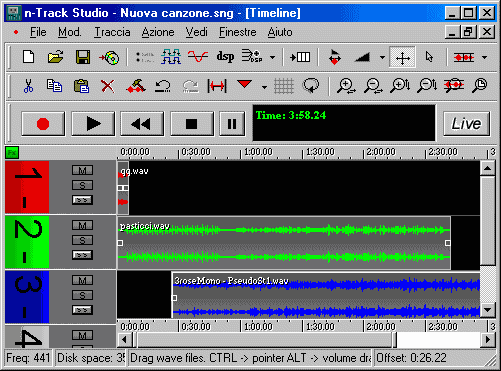This screenshot has width=501, height=371.
Task: Open dropdown arrow beside red triangle marker
Action: (264, 87)
